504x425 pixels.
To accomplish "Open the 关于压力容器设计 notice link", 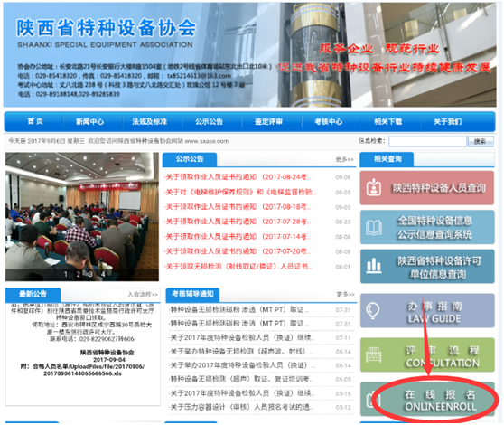I will pyautogui.click(x=240, y=407).
